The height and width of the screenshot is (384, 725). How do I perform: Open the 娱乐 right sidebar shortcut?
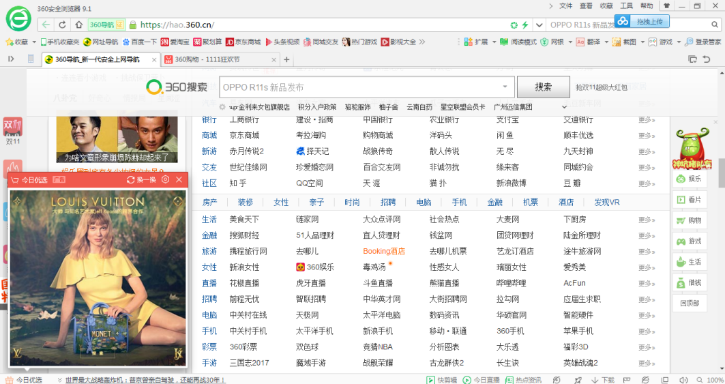(x=689, y=179)
